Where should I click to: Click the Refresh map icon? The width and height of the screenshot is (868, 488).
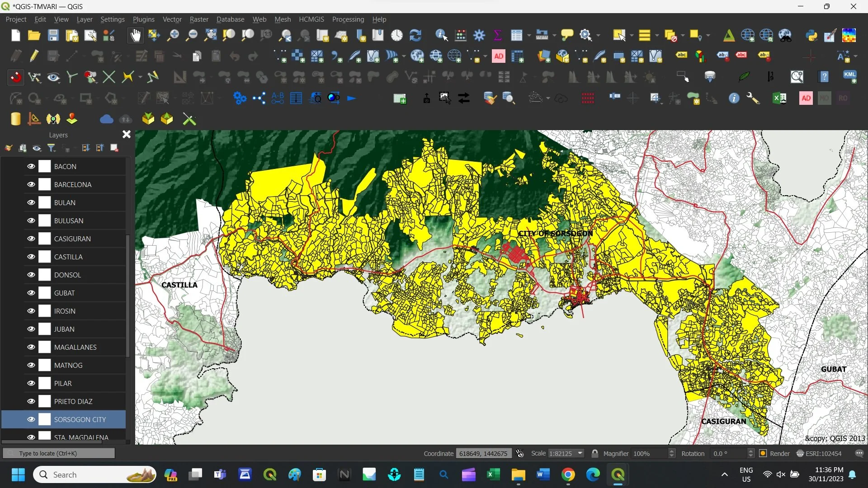pos(415,35)
